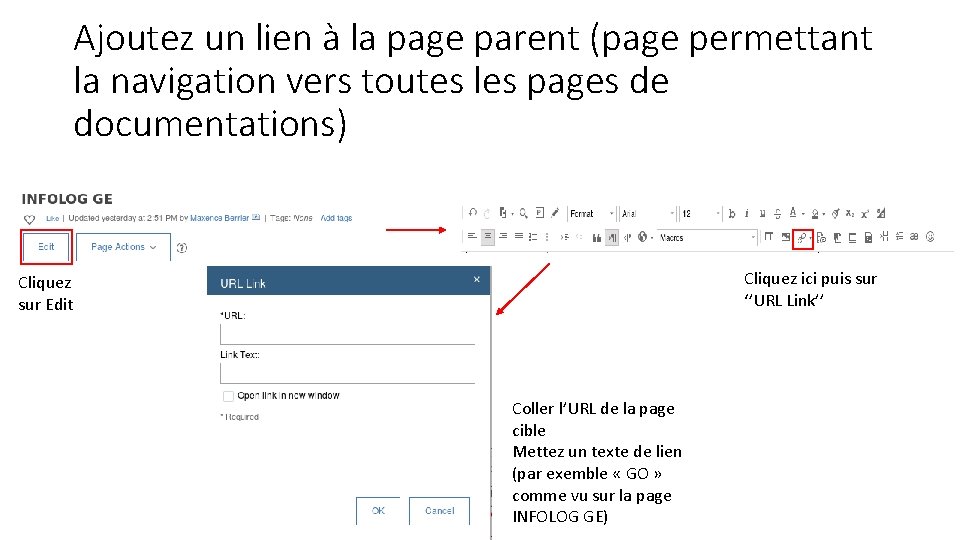Click the Undo icon in editor toolbar
Viewport: 960px width, 540px height.
coord(473,213)
